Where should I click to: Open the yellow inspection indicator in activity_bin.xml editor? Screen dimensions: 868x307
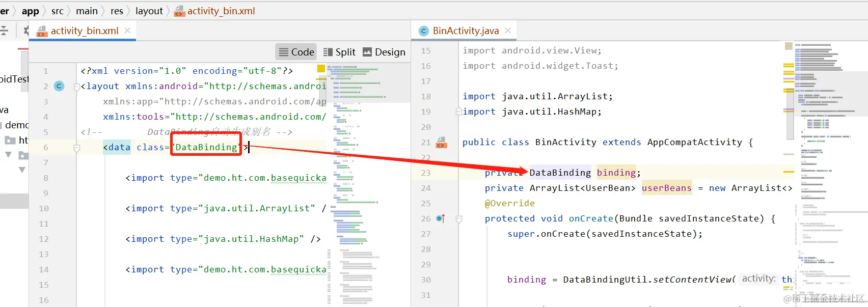click(x=321, y=68)
